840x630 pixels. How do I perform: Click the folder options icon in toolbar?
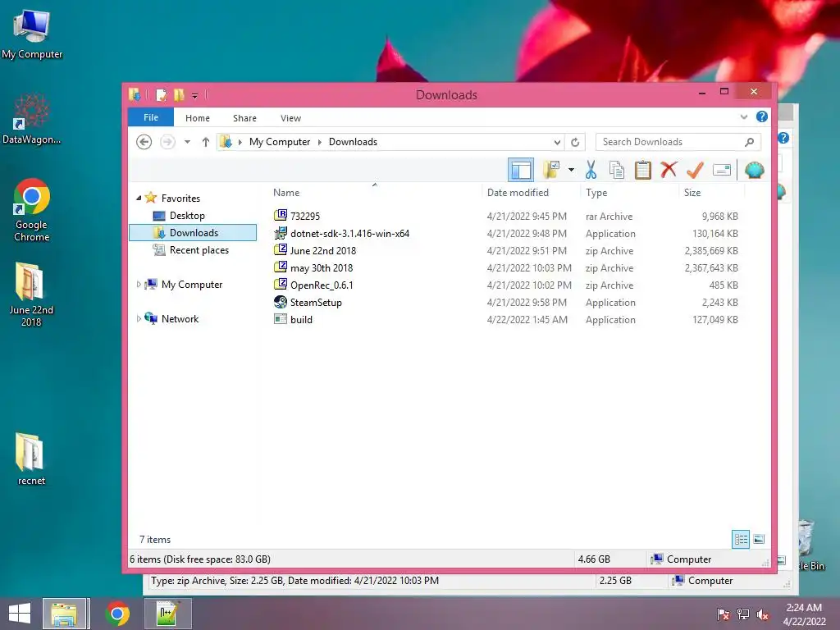click(551, 170)
